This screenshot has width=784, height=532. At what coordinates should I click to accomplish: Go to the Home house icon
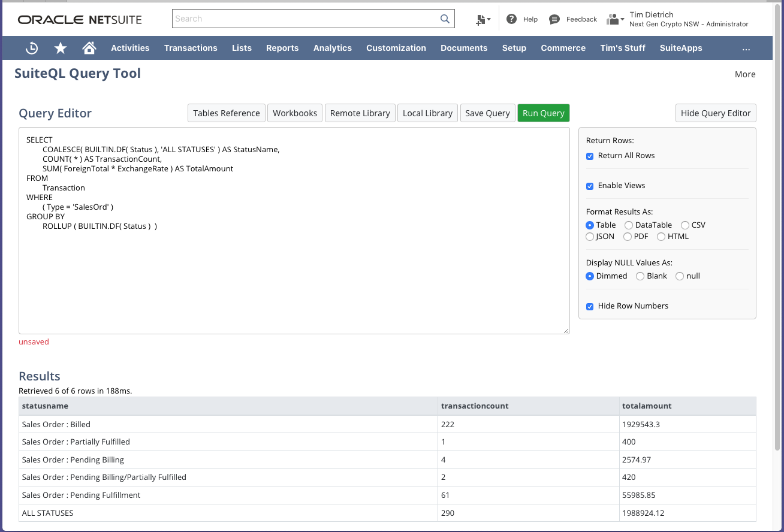point(89,48)
